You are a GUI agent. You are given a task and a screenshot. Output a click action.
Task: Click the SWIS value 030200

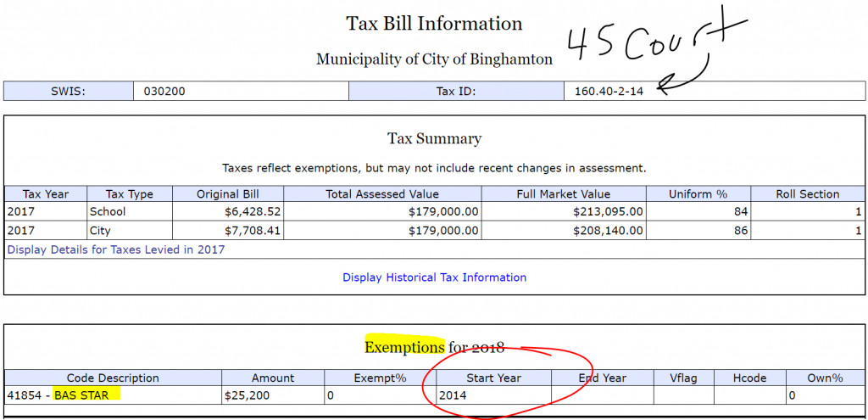point(159,92)
